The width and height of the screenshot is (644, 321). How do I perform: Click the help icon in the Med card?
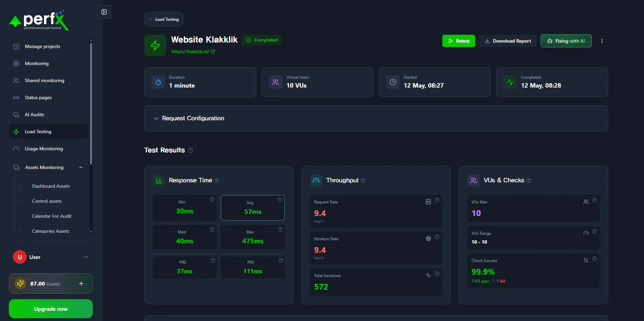[212, 229]
